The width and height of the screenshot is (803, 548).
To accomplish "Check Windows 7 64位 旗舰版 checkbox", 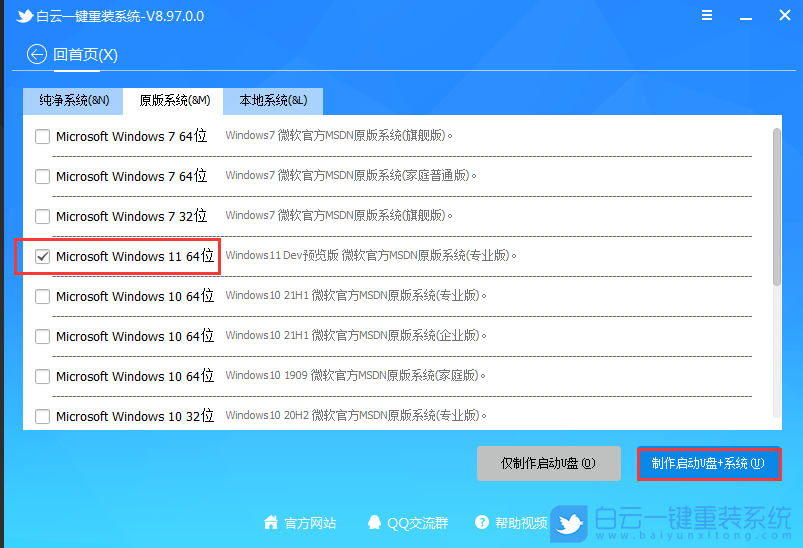I will point(43,137).
